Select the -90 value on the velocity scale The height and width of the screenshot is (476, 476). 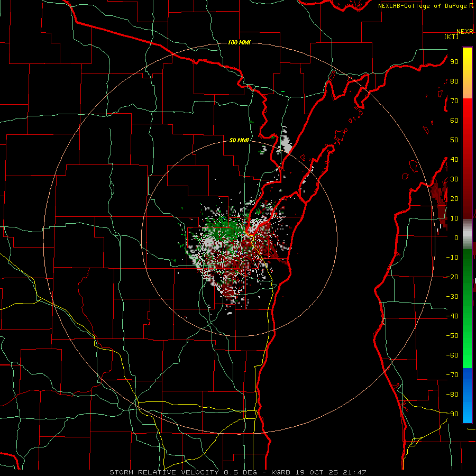pos(452,414)
